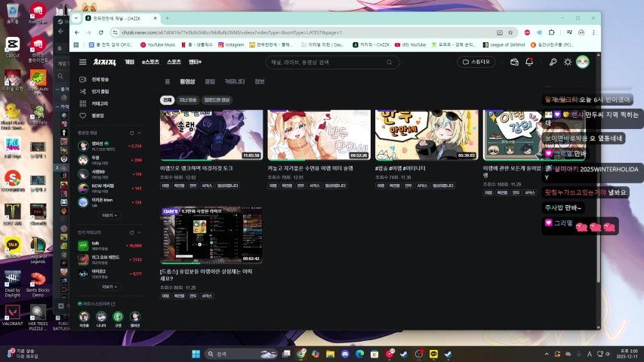Open the video title starting with [드롭스]
The image size is (644, 362).
tap(206, 275)
